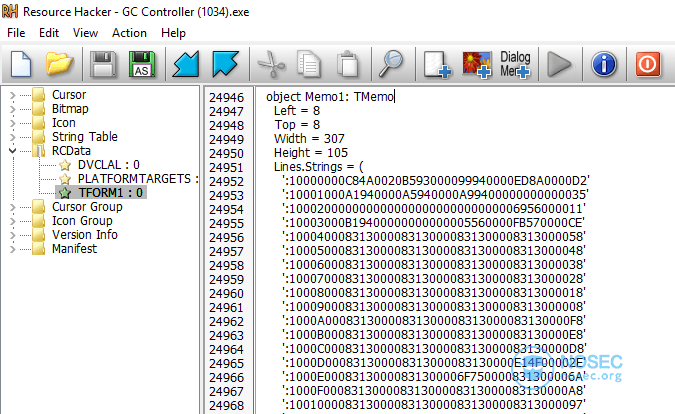Viewport: 675px width, 414px height.
Task: Click the Copy pages icon
Action: (x=309, y=64)
